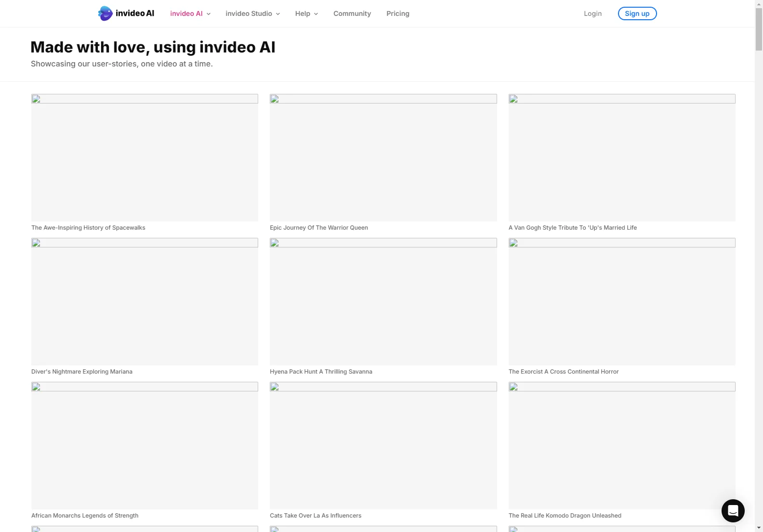Open African Monarchs Legends of Strength thumbnail
The height and width of the screenshot is (532, 763).
click(x=145, y=445)
